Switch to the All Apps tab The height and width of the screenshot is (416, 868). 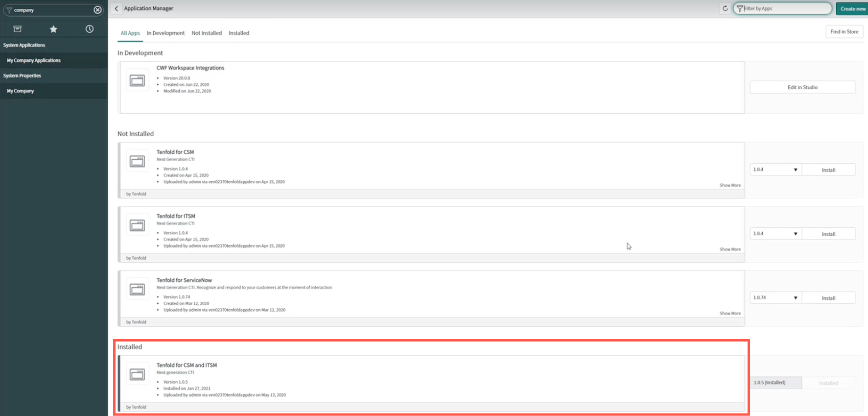coord(130,33)
